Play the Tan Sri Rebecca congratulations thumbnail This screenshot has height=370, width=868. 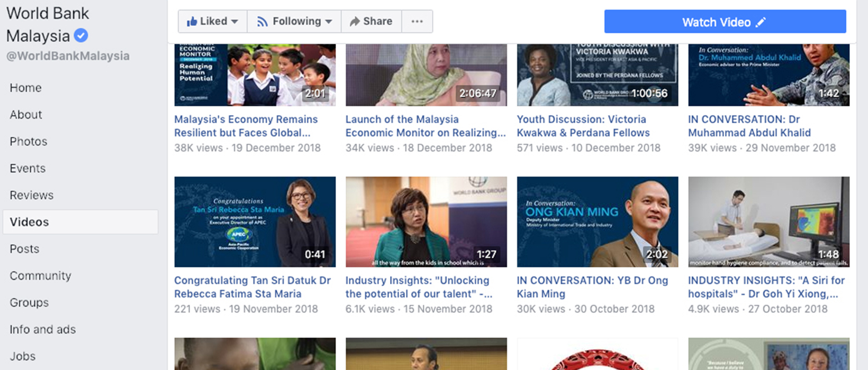(x=255, y=222)
